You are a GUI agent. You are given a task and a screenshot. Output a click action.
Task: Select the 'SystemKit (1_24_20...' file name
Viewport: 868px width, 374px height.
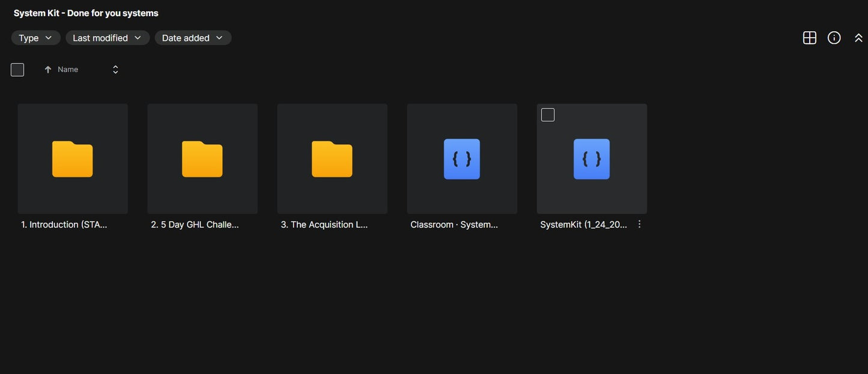point(583,225)
